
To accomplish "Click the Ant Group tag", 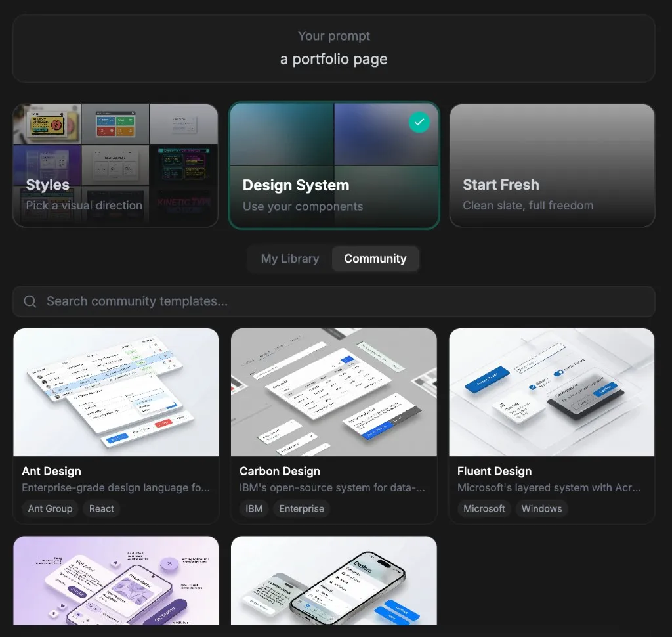I will [50, 508].
